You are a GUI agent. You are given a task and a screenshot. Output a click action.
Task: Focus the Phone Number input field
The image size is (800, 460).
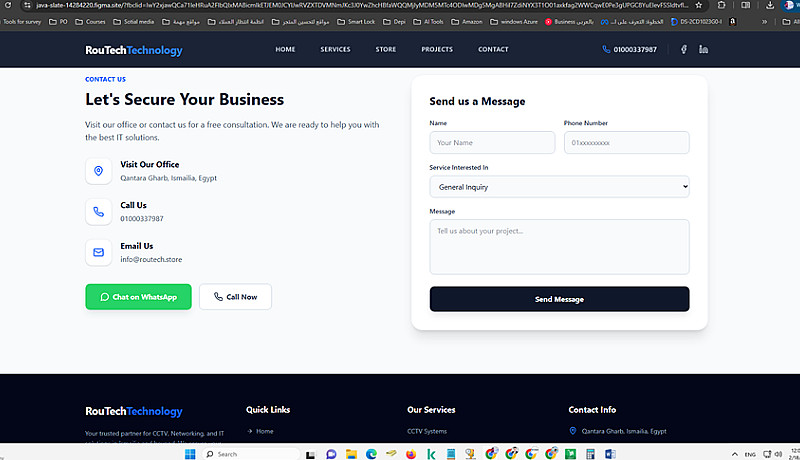click(x=627, y=143)
